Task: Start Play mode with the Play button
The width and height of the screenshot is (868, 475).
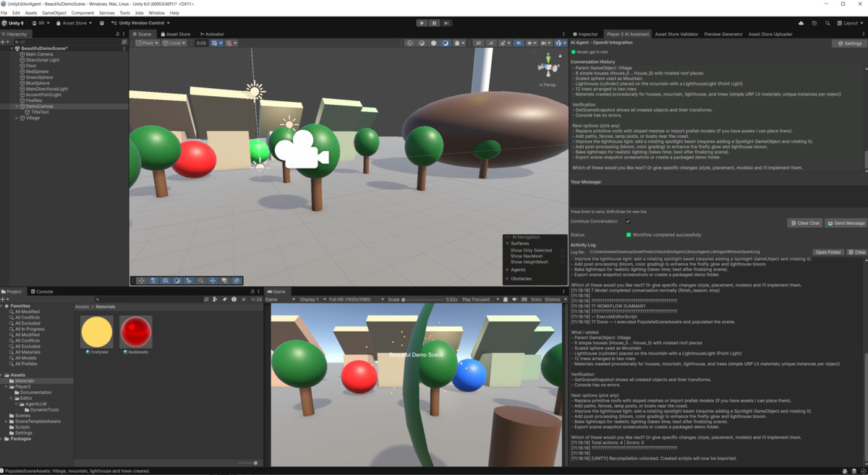Action: coord(422,23)
